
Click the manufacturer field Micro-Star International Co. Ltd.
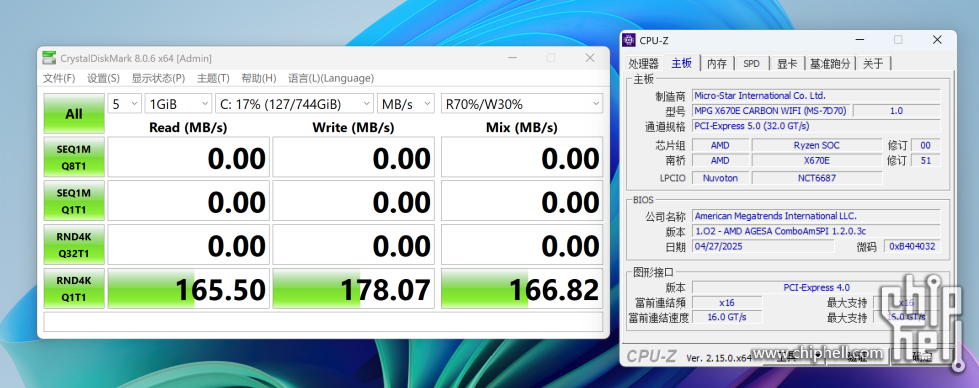click(816, 96)
